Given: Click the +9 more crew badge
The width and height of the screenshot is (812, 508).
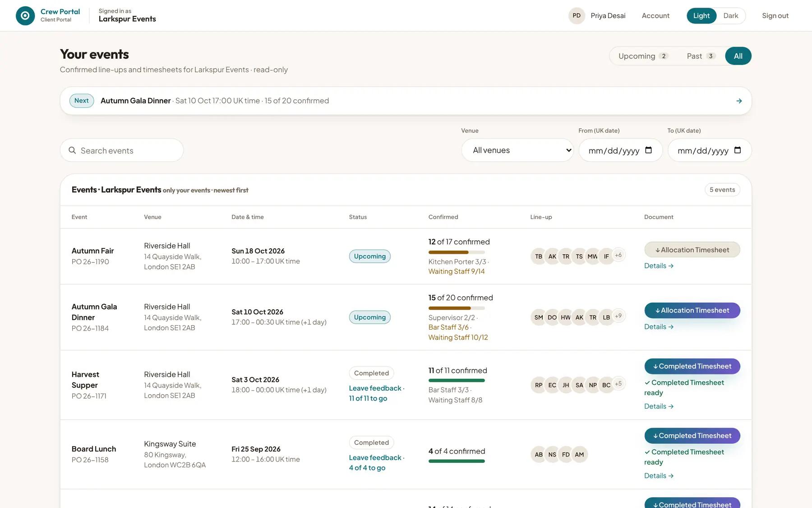Looking at the screenshot, I should point(618,316).
